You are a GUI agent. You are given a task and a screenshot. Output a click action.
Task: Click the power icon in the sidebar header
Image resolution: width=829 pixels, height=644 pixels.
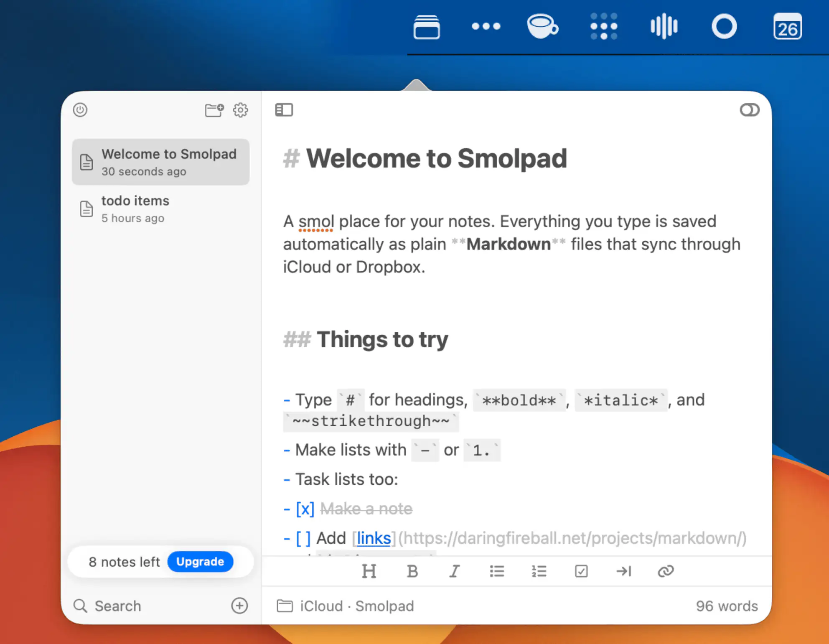pyautogui.click(x=80, y=110)
